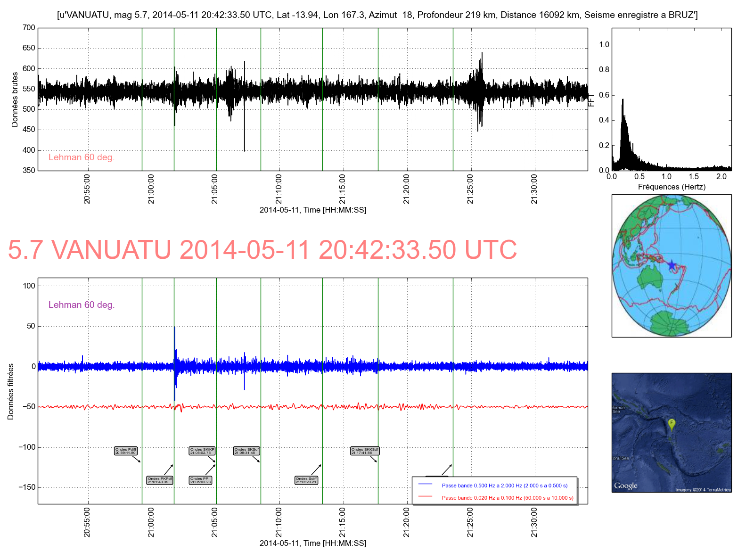
Task: Click the blue epicenter star on globe
Action: (672, 265)
